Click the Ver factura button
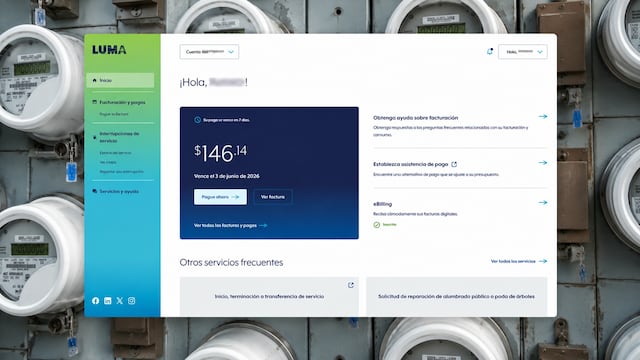The width and height of the screenshot is (640, 360). click(273, 197)
